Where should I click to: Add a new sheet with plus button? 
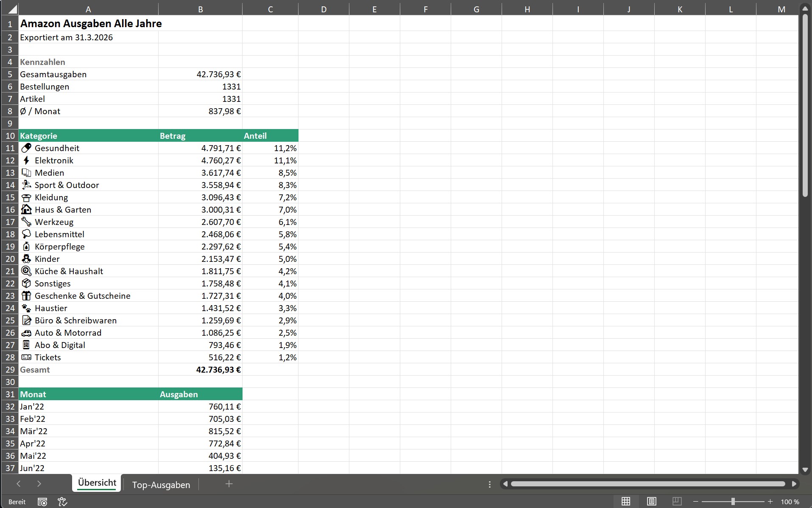[x=229, y=484]
